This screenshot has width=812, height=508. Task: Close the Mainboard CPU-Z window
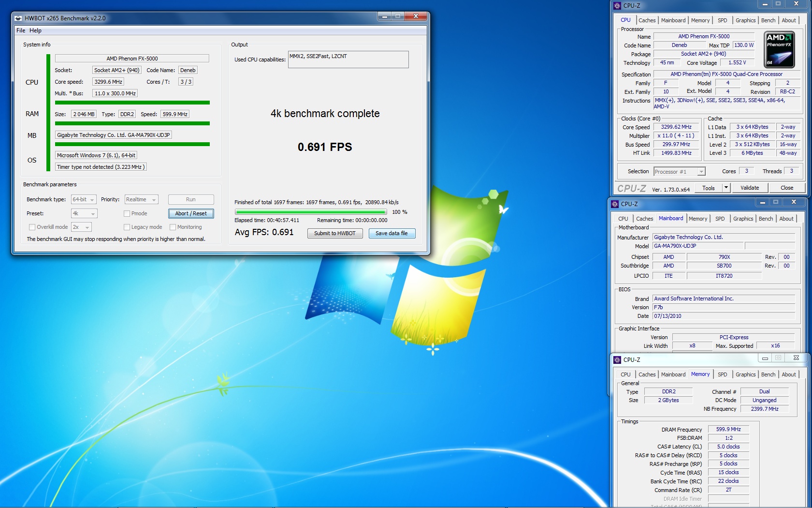pyautogui.click(x=794, y=202)
